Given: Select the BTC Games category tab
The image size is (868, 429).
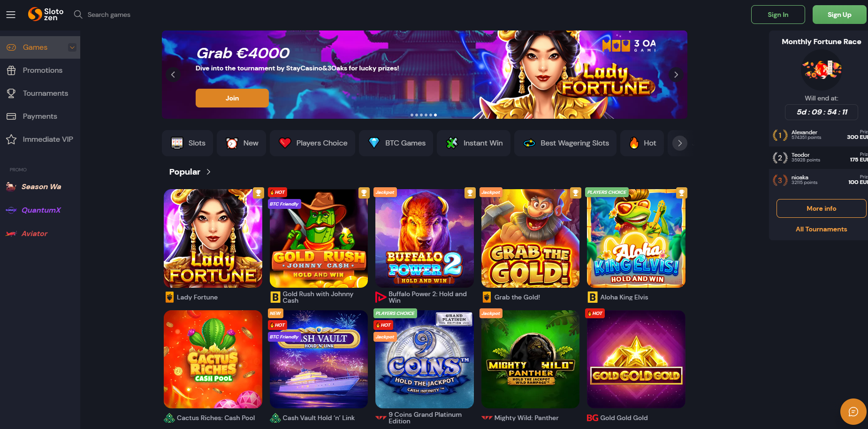Looking at the screenshot, I should click(398, 143).
